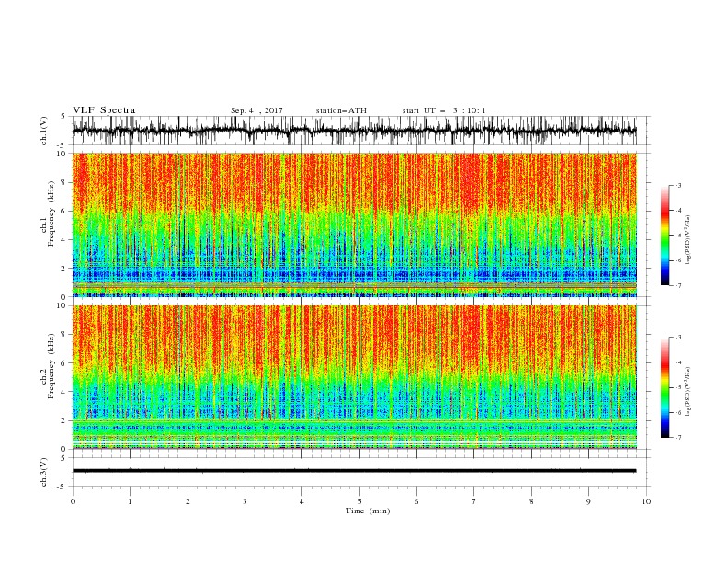Click the "ch.3(V)" axis label
Screen dimensions: 728x563
coord(44,472)
